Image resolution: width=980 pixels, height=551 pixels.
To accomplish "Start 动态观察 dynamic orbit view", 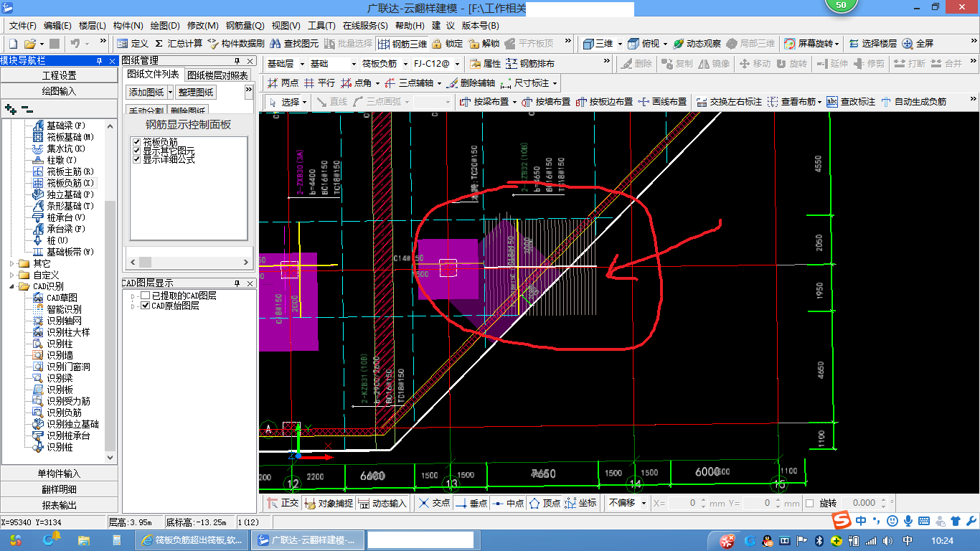I will tap(697, 44).
